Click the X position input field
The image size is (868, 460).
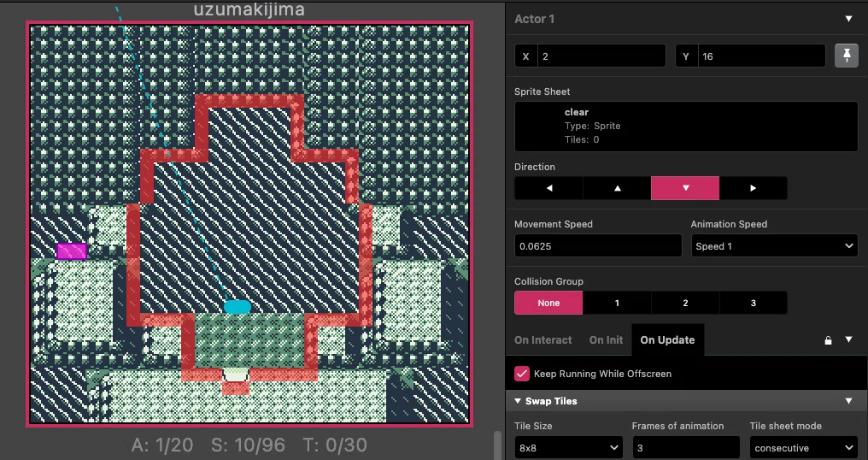[601, 56]
